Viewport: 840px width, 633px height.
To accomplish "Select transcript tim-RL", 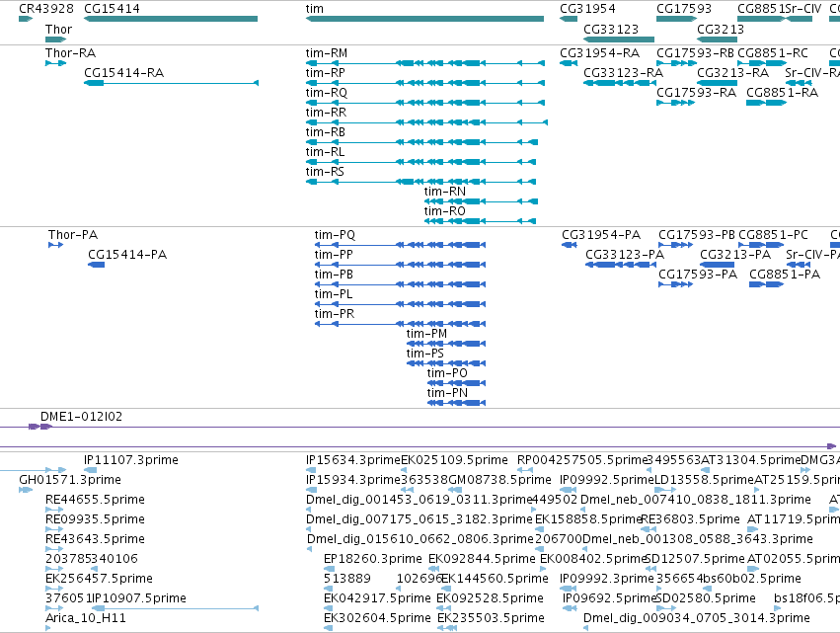I will [420, 162].
